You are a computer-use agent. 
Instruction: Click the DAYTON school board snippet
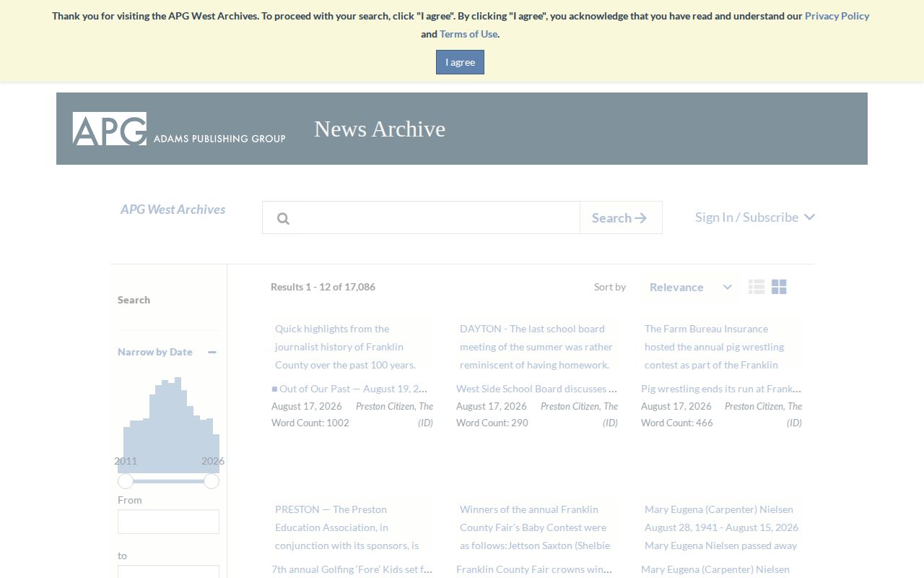[537, 347]
